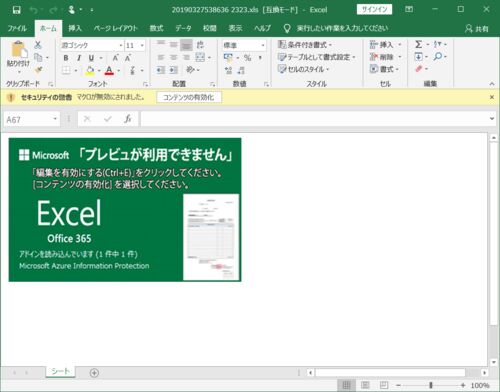The width and height of the screenshot is (500, 392).
Task: Click Enable Content button in warning bar
Action: [x=189, y=97]
